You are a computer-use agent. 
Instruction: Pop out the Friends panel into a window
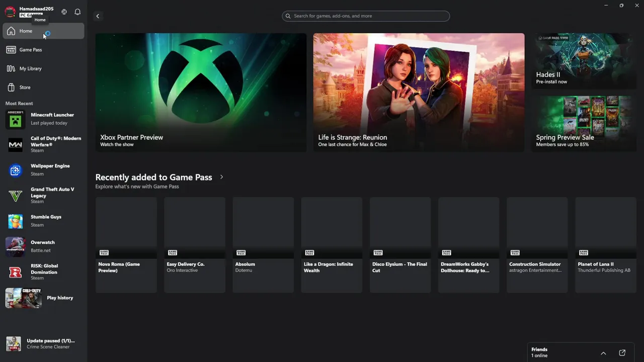tap(622, 353)
